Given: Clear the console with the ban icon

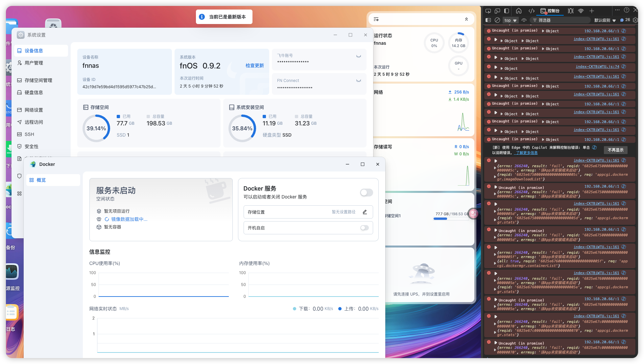Looking at the screenshot, I should 497,20.
